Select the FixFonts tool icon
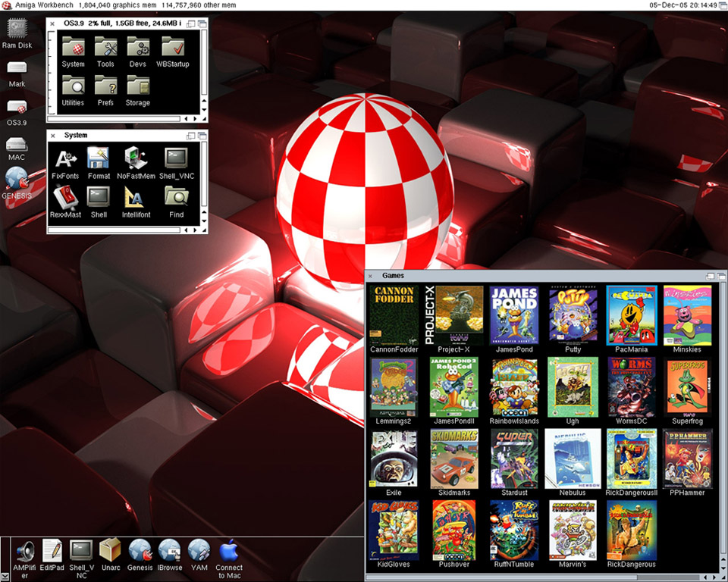The width and height of the screenshot is (728, 582). point(65,159)
